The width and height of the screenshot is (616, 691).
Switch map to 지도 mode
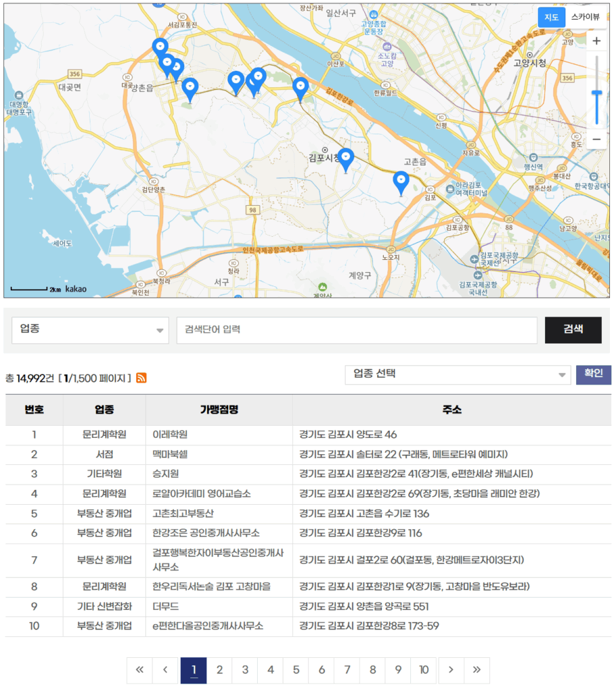click(x=551, y=18)
